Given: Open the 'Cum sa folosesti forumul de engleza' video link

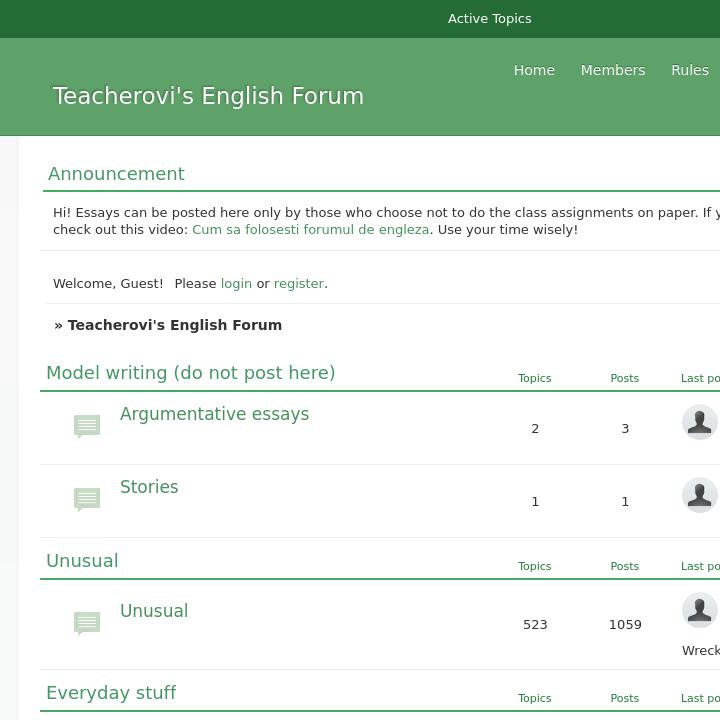Looking at the screenshot, I should tap(310, 230).
